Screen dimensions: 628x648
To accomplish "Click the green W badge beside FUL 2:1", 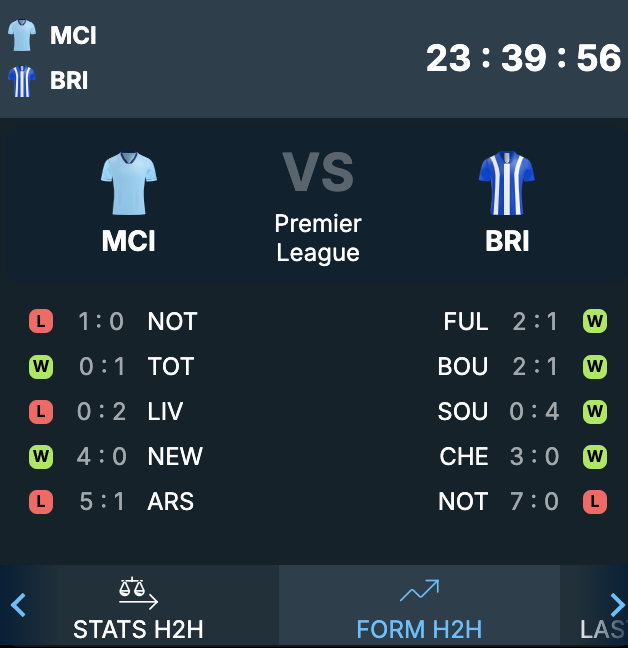I will coord(595,321).
